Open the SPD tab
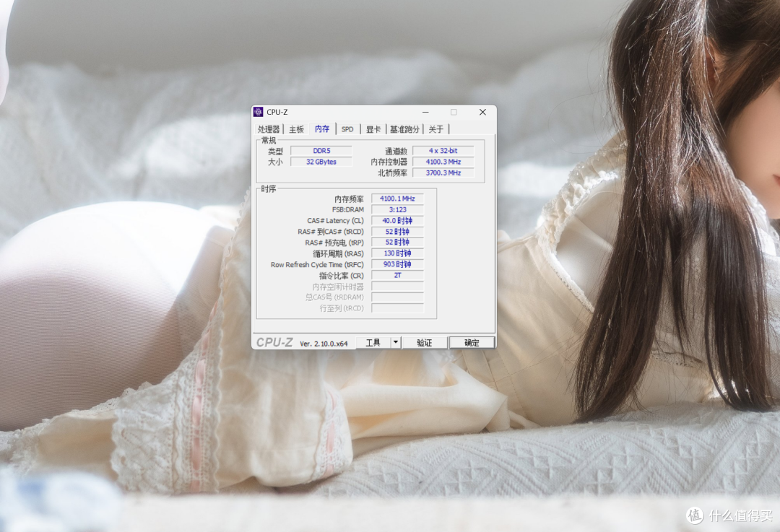The height and width of the screenshot is (532, 780). [x=347, y=129]
